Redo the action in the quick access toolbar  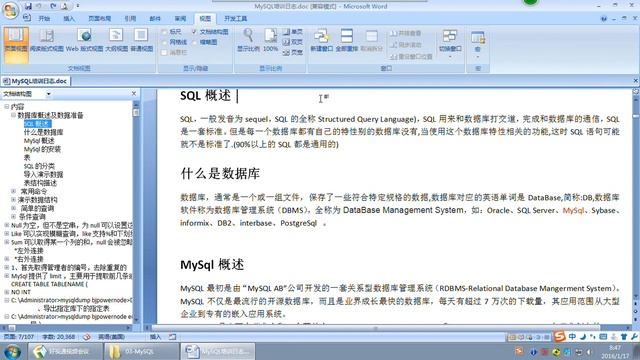[53, 6]
